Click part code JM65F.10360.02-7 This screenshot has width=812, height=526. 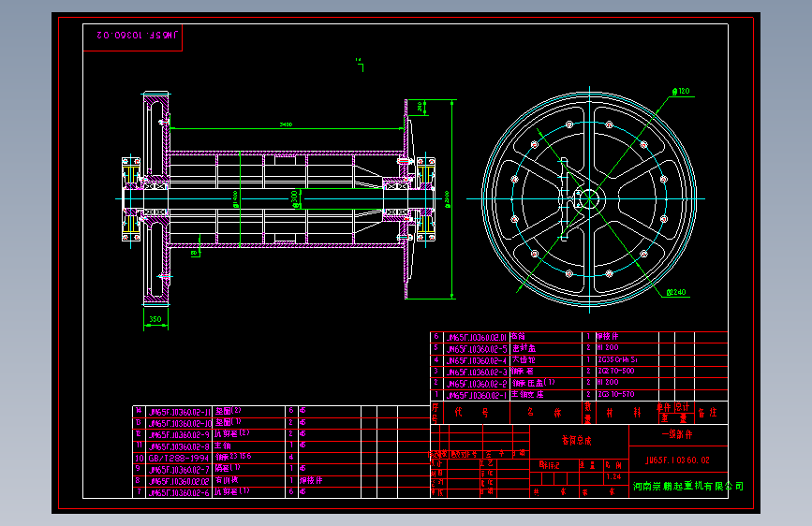click(179, 470)
